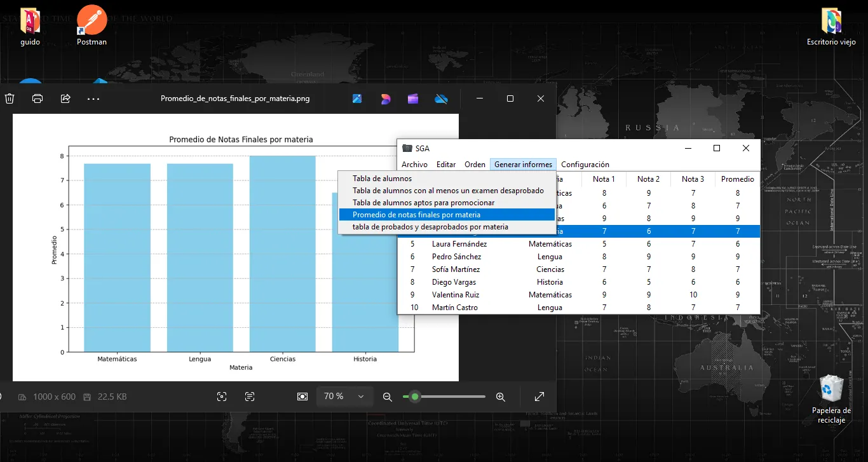This screenshot has width=868, height=462.
Task: Click the share icon in Photos toolbar
Action: pos(65,99)
